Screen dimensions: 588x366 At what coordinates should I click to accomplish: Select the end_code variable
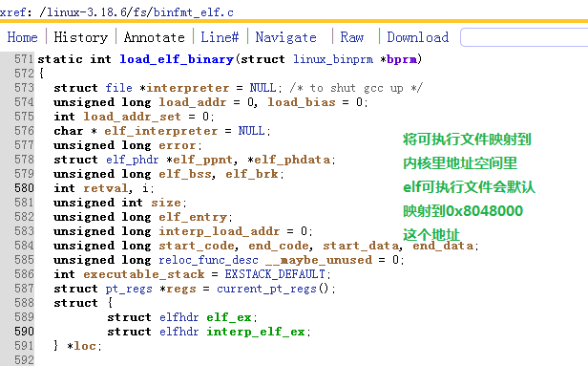(x=279, y=246)
